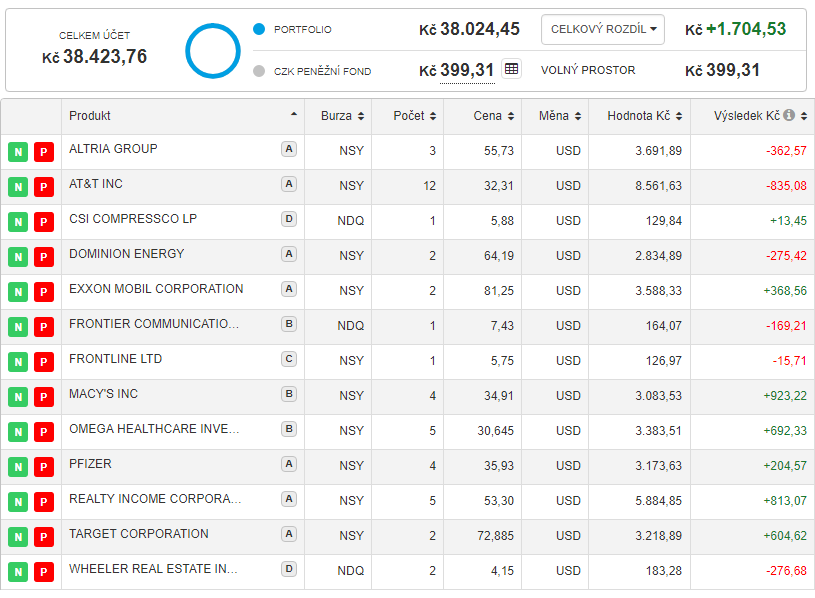
Task: Open the EXXON MOBIL CORPORATION product link
Action: [x=156, y=289]
